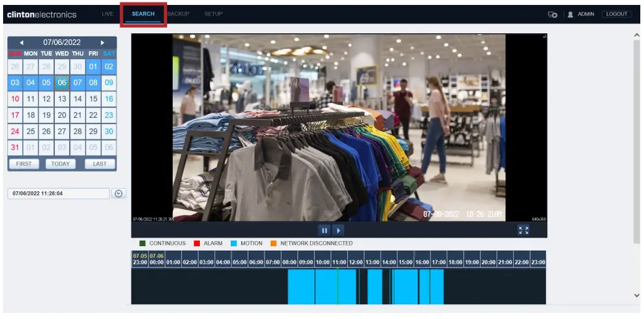The image size is (644, 319).
Task: Log out with the LOGOUT button
Action: (616, 14)
